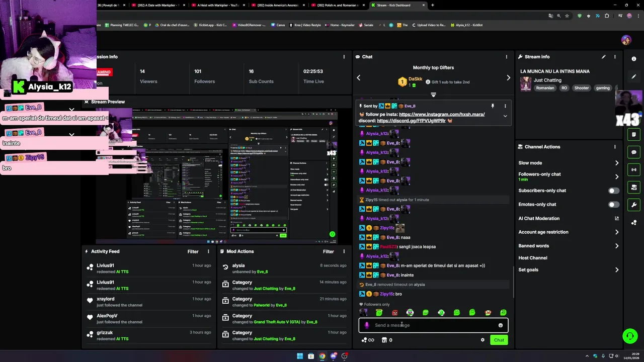Screen dimensions: 644x362
Task: Open the Discord invite link
Action: pyautogui.click(x=411, y=121)
